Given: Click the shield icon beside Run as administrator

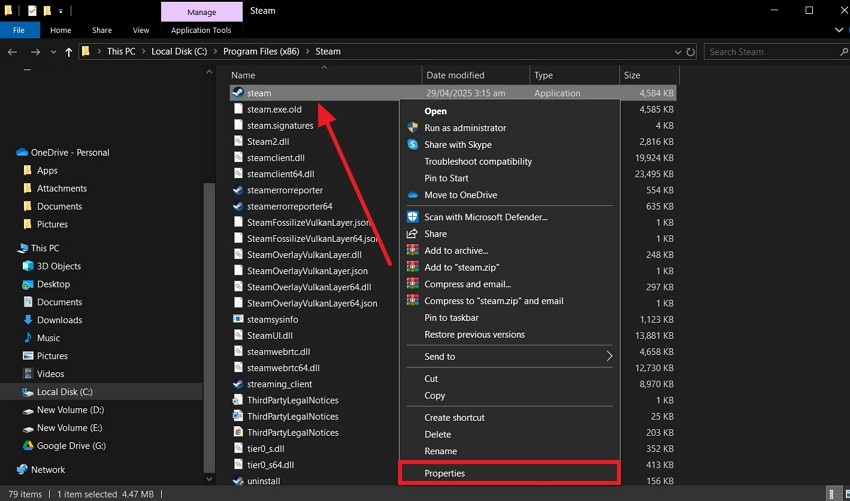Looking at the screenshot, I should coord(413,127).
